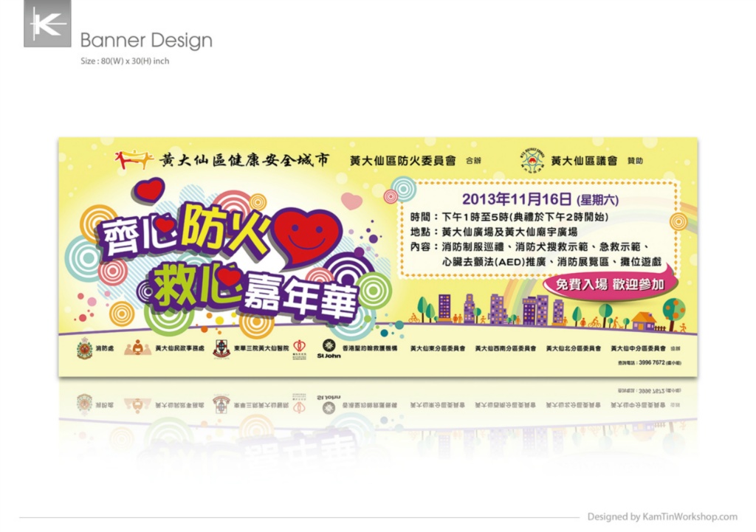Click the small pink heart

pyautogui.click(x=351, y=201)
